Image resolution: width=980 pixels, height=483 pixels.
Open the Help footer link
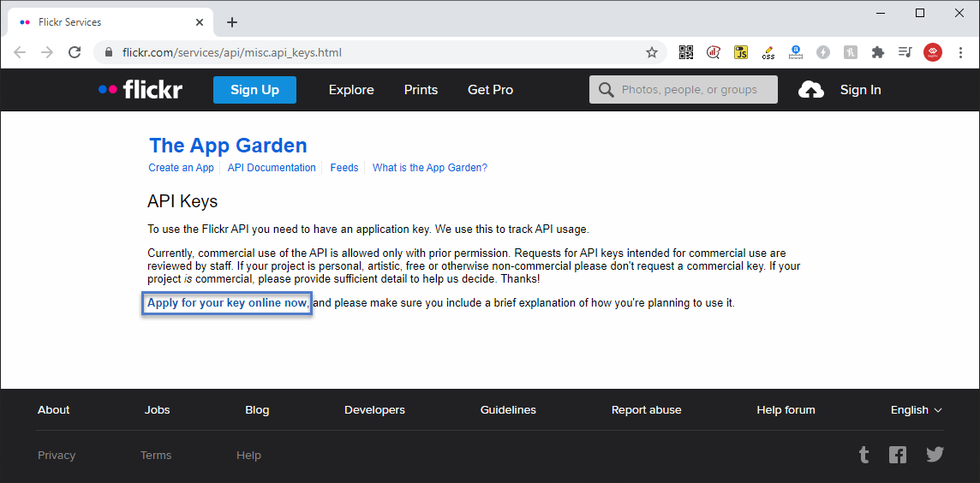coord(248,455)
